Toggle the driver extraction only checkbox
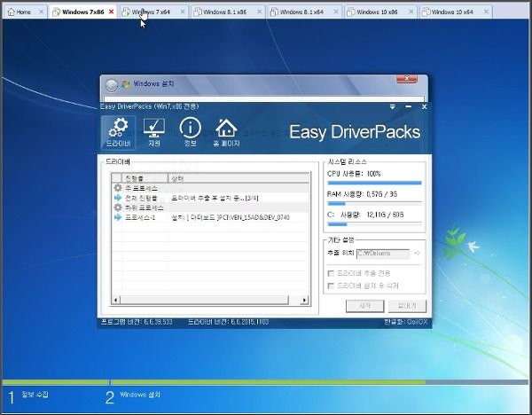The height and width of the screenshot is (415, 532). click(x=331, y=273)
